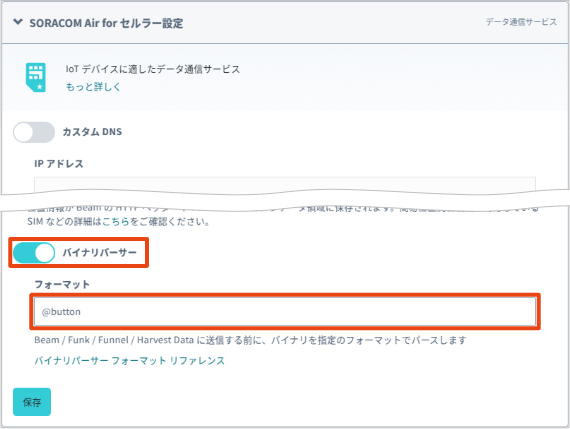The width and height of the screenshot is (570, 429).
Task: Disable the バイナリパーサー toggle
Action: (x=34, y=253)
